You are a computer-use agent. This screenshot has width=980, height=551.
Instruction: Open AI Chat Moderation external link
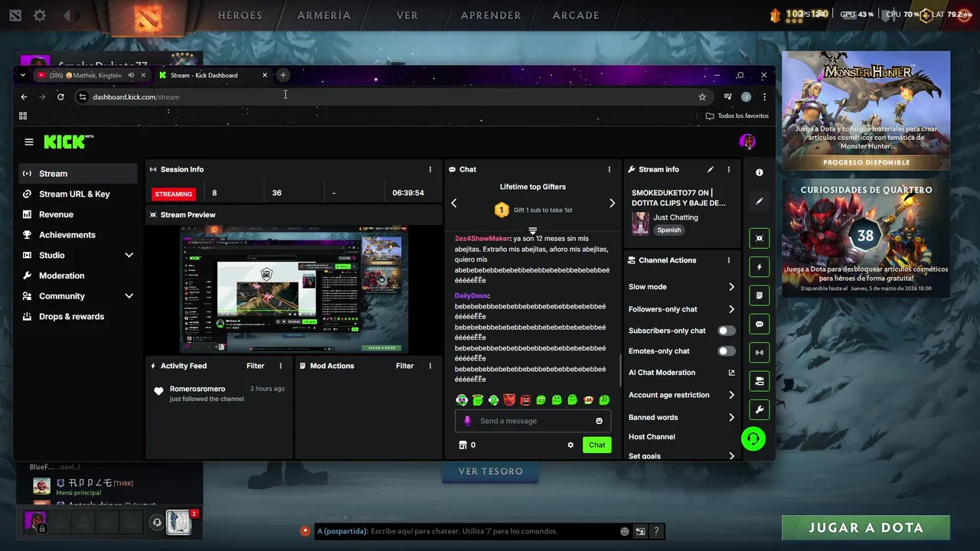731,373
